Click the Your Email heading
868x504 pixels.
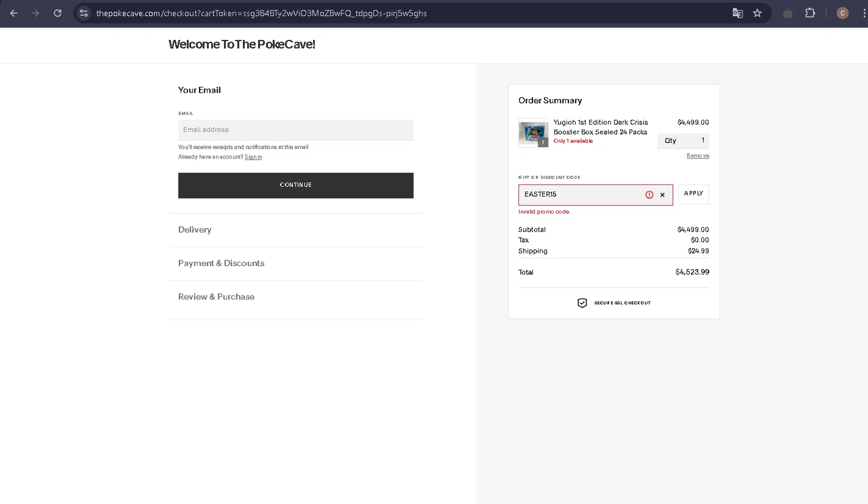coord(199,90)
